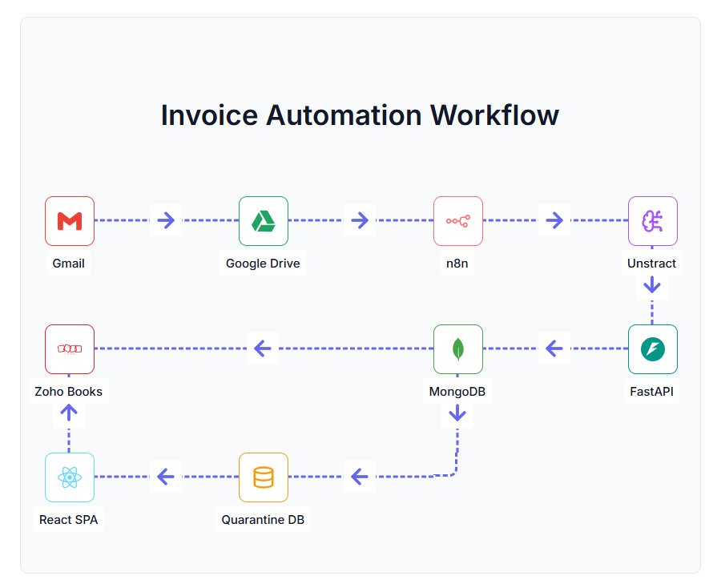Screen dimensions: 717x588
Task: Select the FastAPI lightning bolt icon
Action: click(653, 349)
